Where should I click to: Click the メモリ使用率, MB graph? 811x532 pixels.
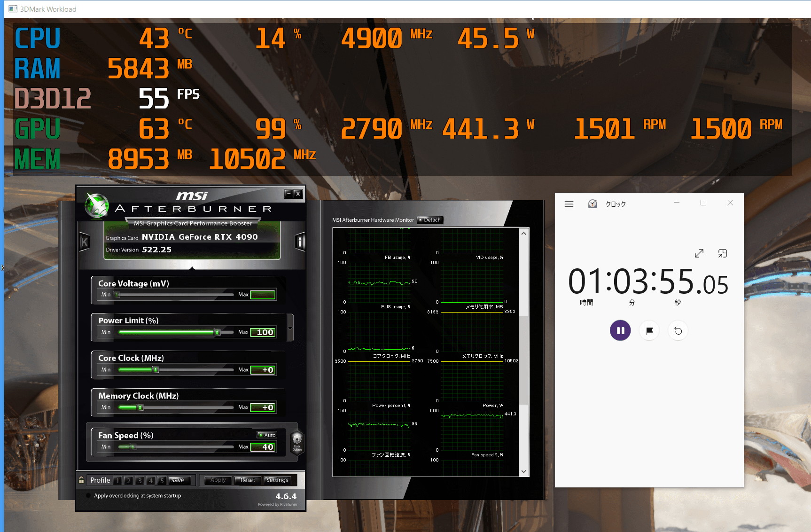point(471,331)
